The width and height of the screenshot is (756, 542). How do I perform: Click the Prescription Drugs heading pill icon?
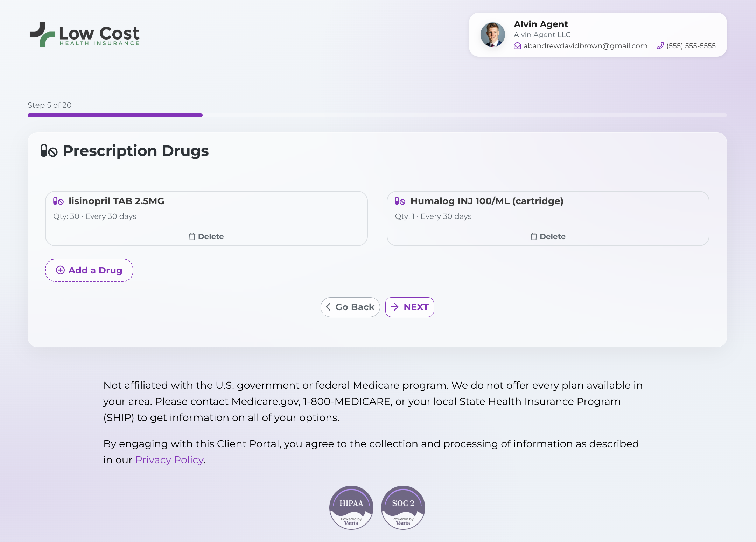pyautogui.click(x=49, y=151)
